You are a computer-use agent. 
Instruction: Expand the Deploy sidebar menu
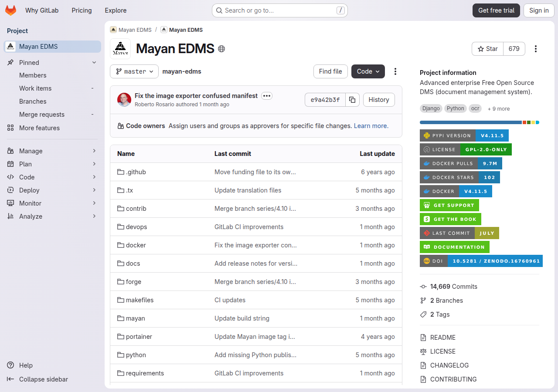tap(52, 190)
